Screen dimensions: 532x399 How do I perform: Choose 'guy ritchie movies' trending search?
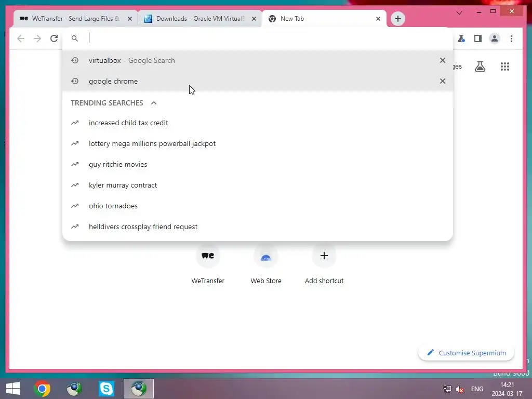click(x=258, y=164)
